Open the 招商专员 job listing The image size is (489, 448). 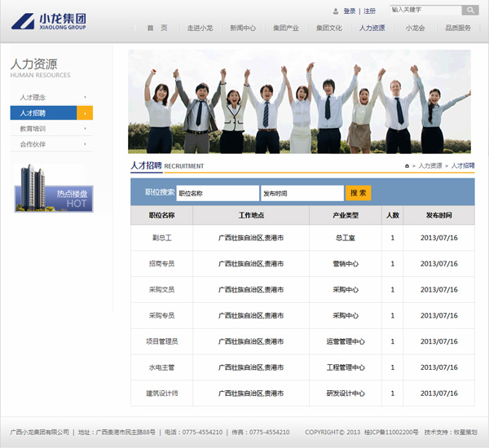point(162,264)
